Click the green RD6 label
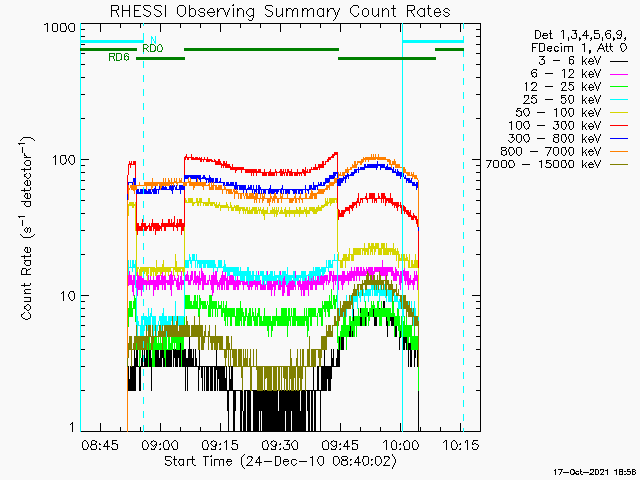This screenshot has width=640, height=480. (118, 58)
